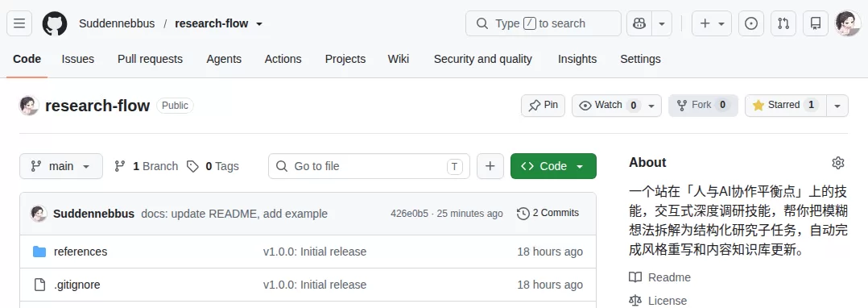Click the repository owner avatar beside title
This screenshot has width=868, height=308.
29,106
